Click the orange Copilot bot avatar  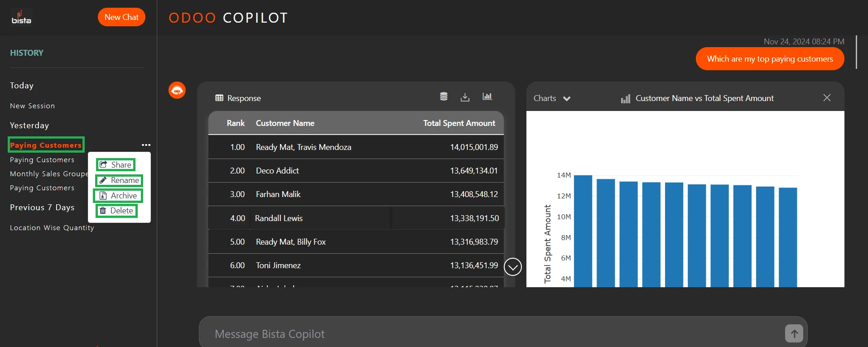(x=177, y=90)
